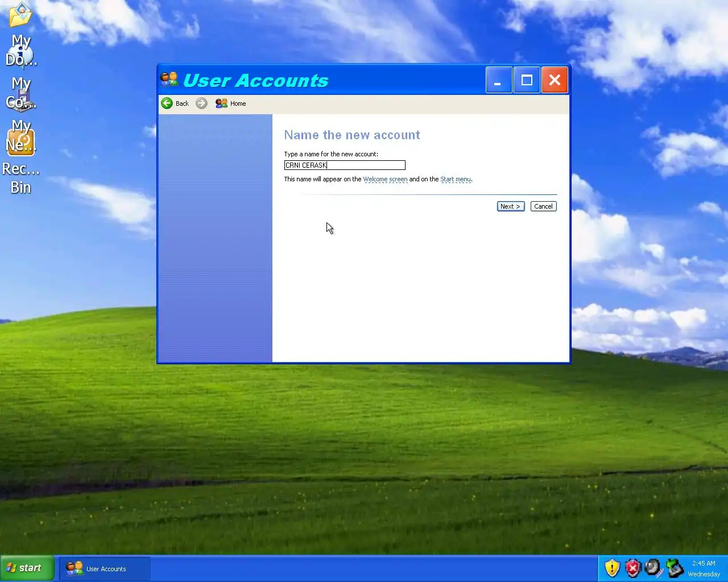728x582 pixels.
Task: Open the Welcome screen help link
Action: click(385, 179)
